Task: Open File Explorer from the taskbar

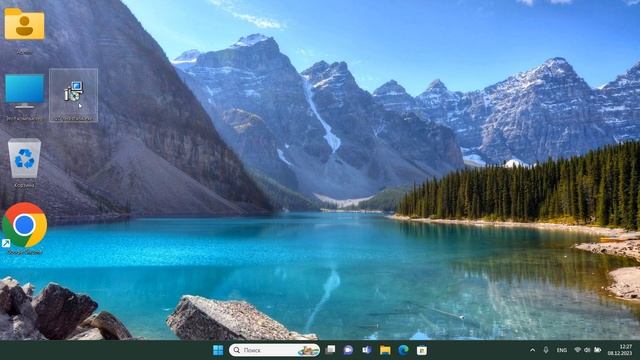Action: (385, 350)
